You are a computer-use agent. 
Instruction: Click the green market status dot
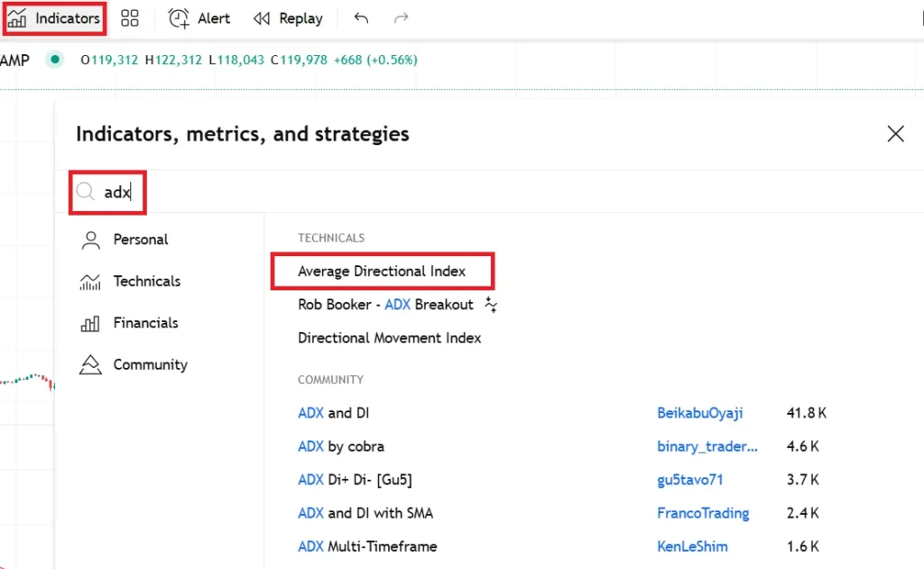pos(55,60)
